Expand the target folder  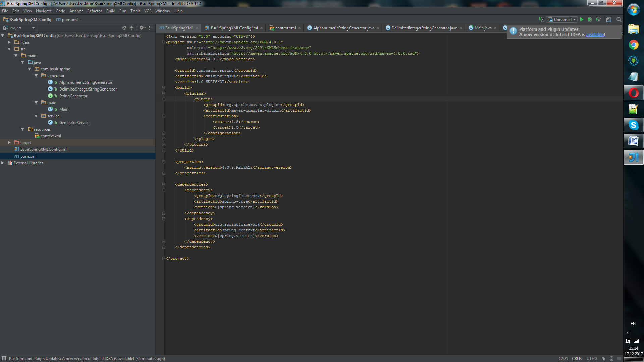click(9, 143)
